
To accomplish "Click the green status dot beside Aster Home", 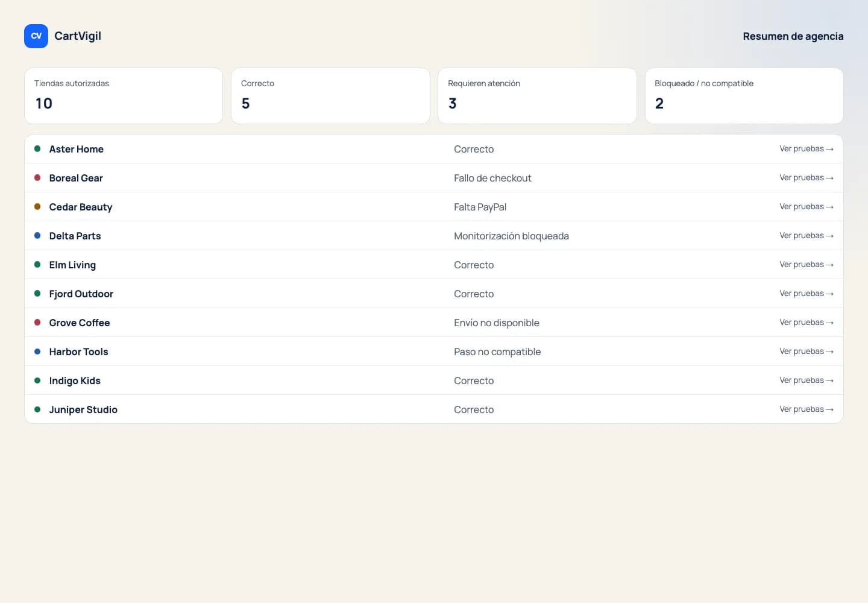I will point(37,149).
